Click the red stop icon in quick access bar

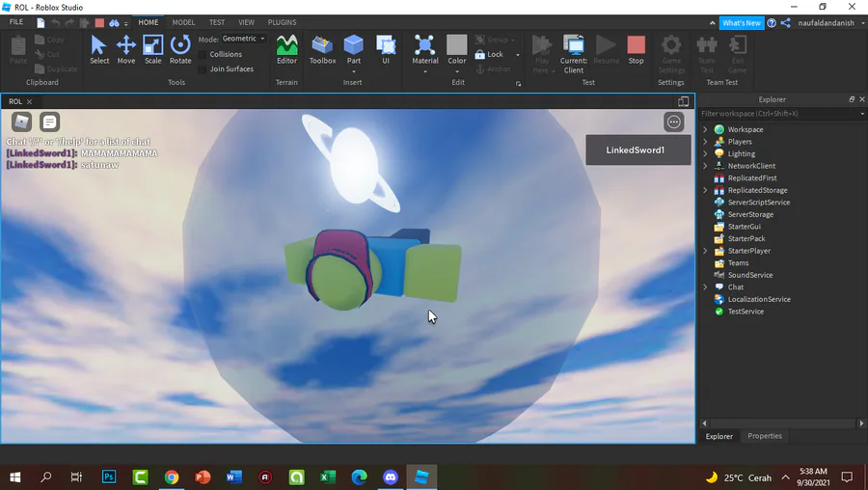pyautogui.click(x=99, y=23)
